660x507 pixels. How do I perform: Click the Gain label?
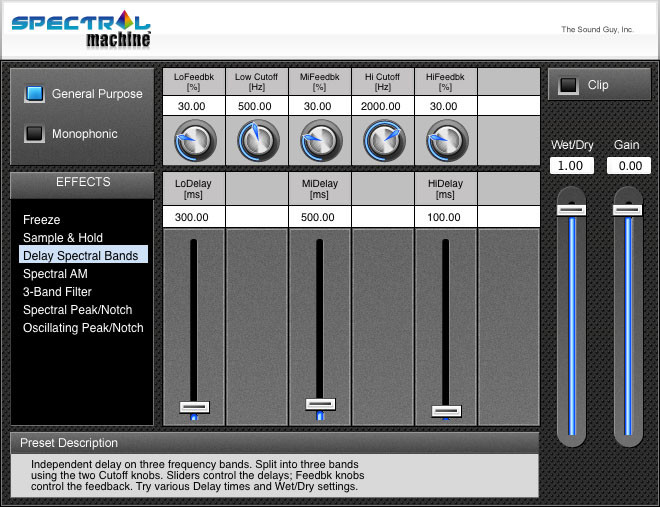(x=626, y=145)
